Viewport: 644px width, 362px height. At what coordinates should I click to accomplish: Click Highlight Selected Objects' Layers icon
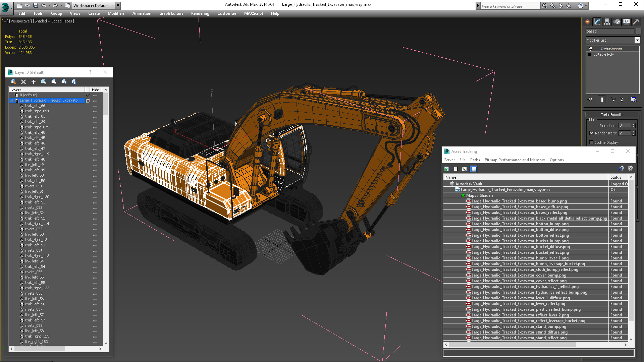(54, 82)
